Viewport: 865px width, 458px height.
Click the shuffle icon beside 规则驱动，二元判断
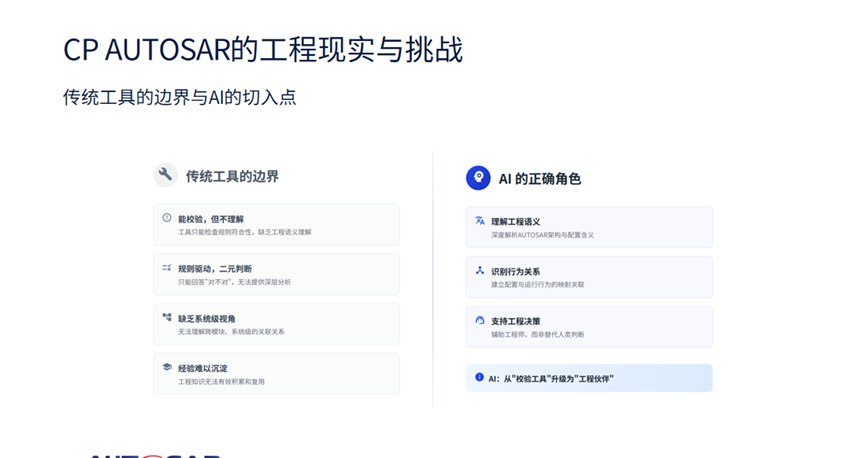point(167,268)
